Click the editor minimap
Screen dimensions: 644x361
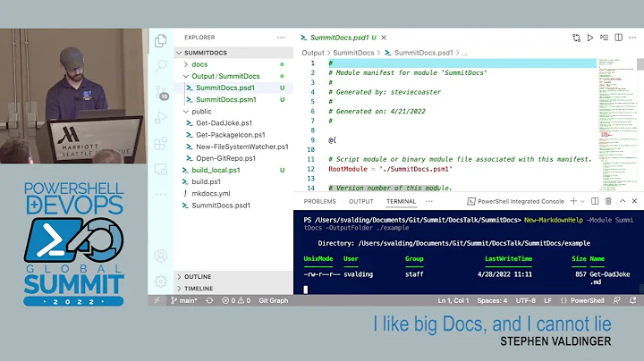(617, 125)
